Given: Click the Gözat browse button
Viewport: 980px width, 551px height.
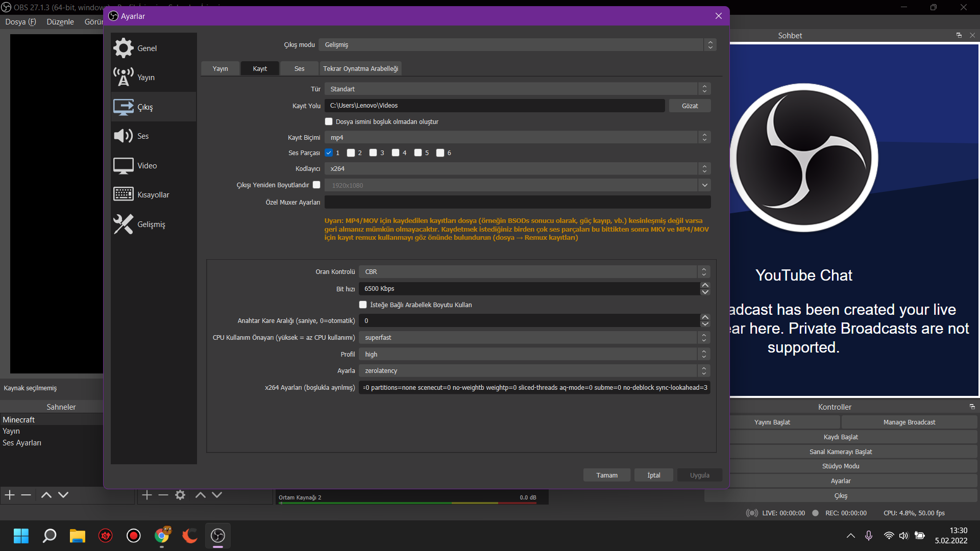Looking at the screenshot, I should (x=690, y=106).
